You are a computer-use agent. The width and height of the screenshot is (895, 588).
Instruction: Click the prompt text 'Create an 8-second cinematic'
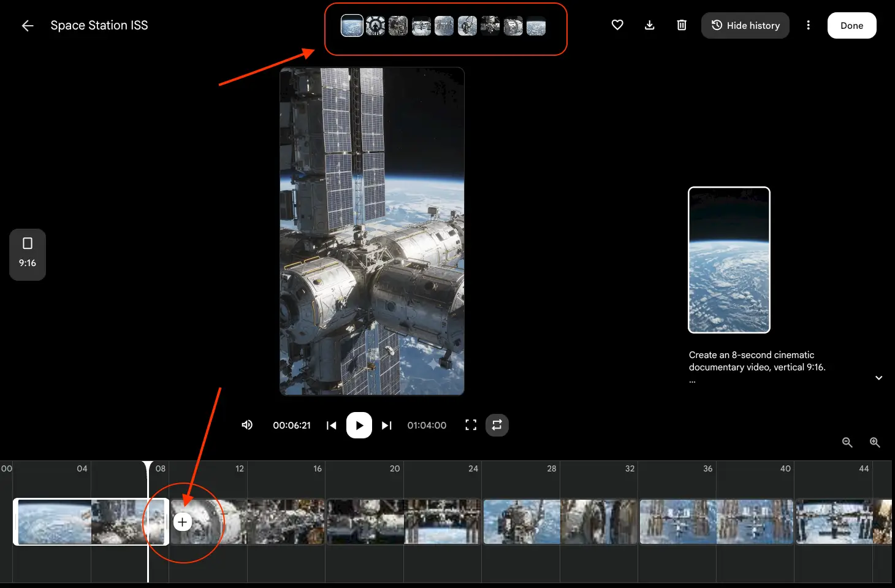click(752, 355)
